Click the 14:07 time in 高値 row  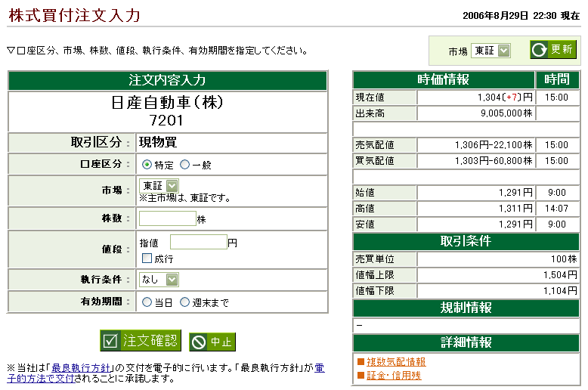coord(556,209)
